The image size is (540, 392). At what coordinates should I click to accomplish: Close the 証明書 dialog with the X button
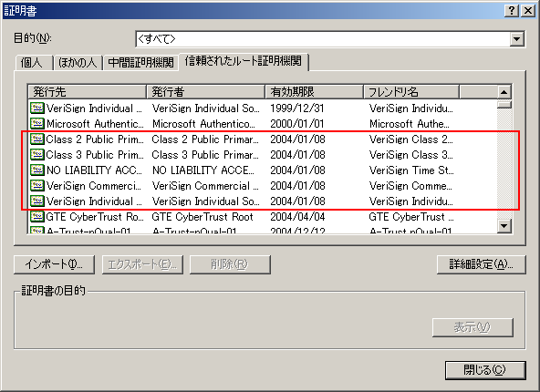pyautogui.click(x=527, y=11)
